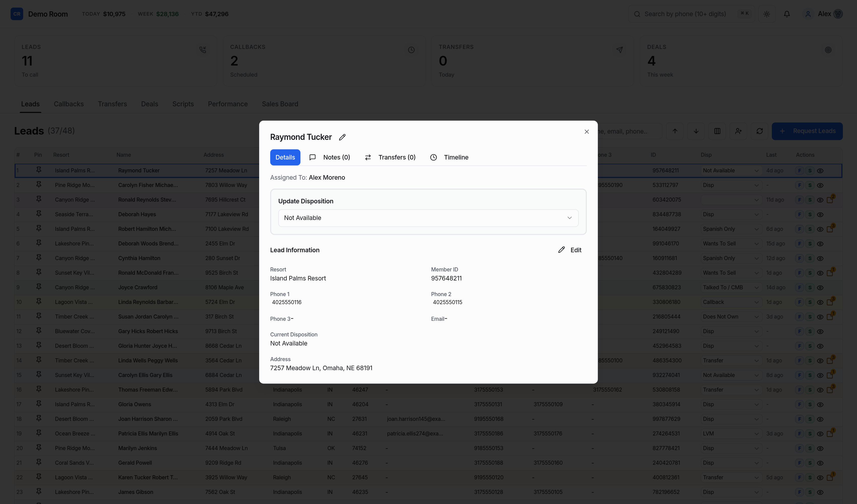Click Edit in Lead Information
The image size is (857, 504).
pos(570,250)
